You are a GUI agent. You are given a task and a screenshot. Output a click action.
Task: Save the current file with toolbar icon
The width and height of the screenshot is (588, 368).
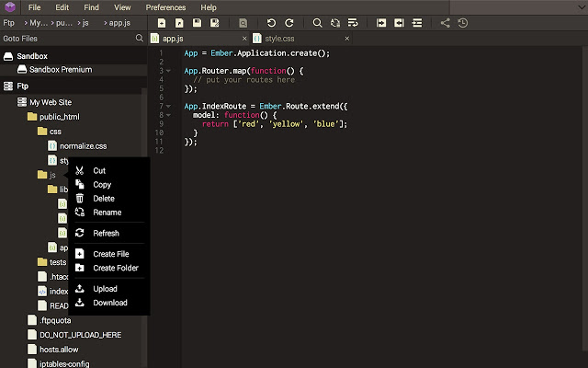click(x=197, y=23)
